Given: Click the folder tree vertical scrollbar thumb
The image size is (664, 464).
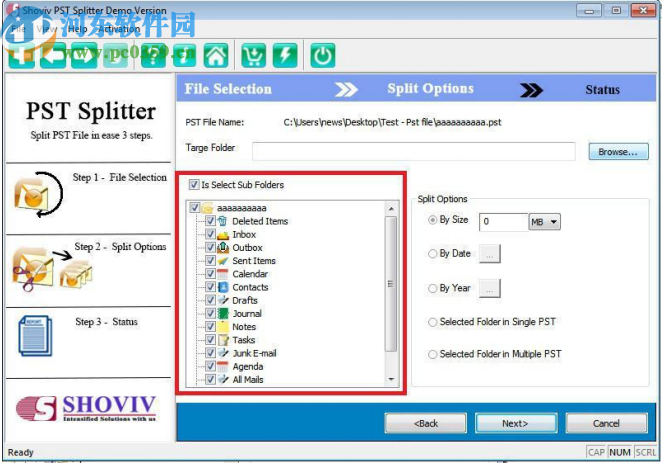Looking at the screenshot, I should point(391,284).
